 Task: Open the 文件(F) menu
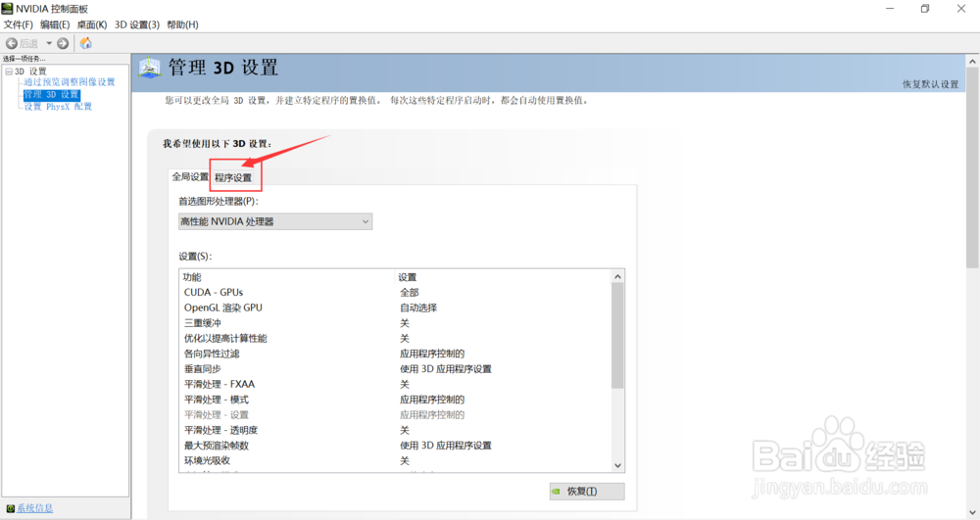click(18, 24)
